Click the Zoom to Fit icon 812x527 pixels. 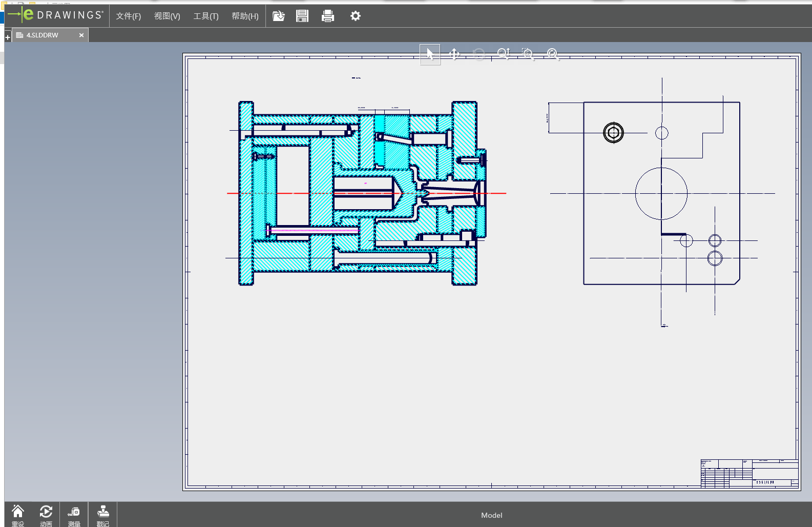pyautogui.click(x=553, y=54)
